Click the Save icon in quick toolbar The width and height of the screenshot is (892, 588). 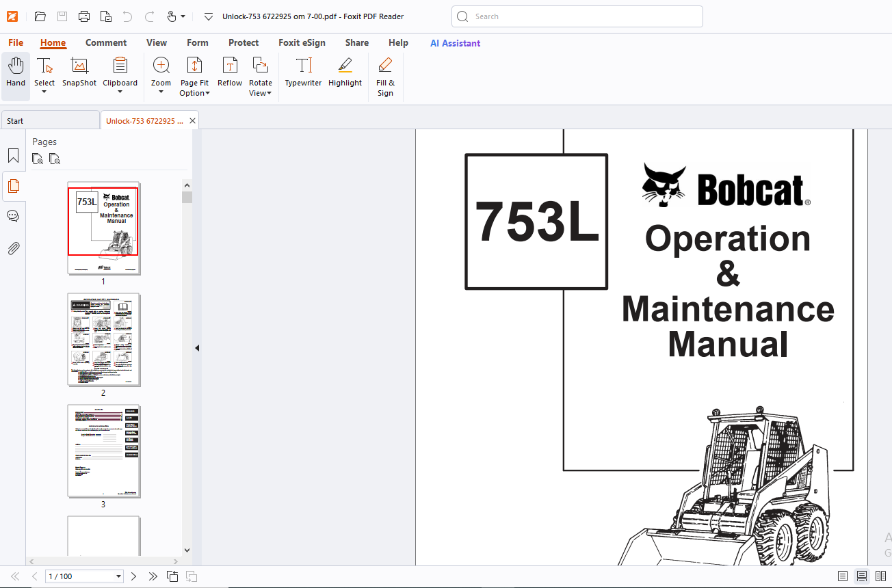62,16
